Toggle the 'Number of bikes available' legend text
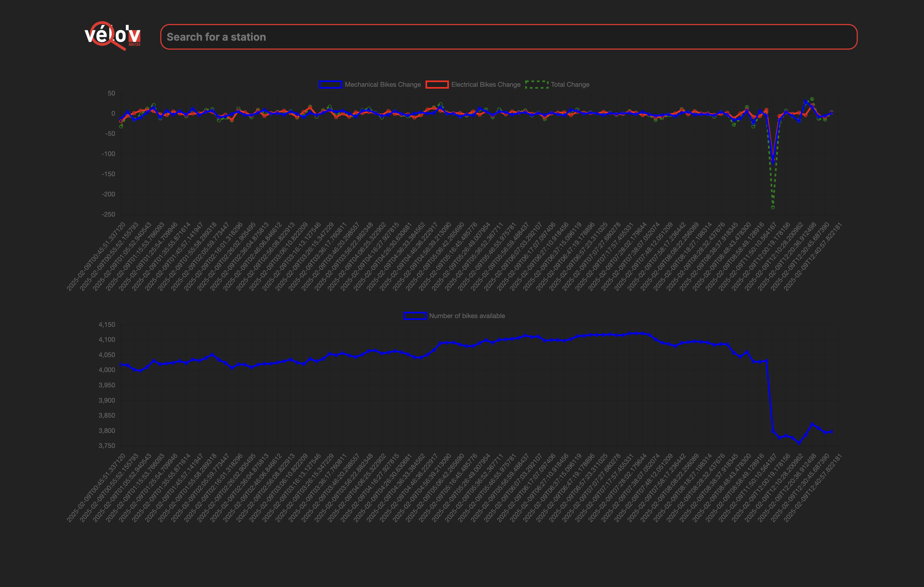 coord(467,316)
